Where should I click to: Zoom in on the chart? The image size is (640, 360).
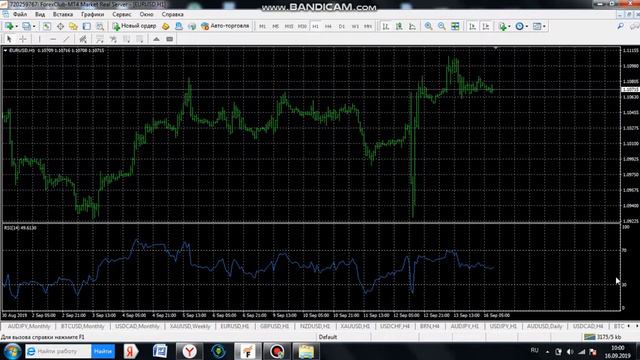click(x=428, y=26)
